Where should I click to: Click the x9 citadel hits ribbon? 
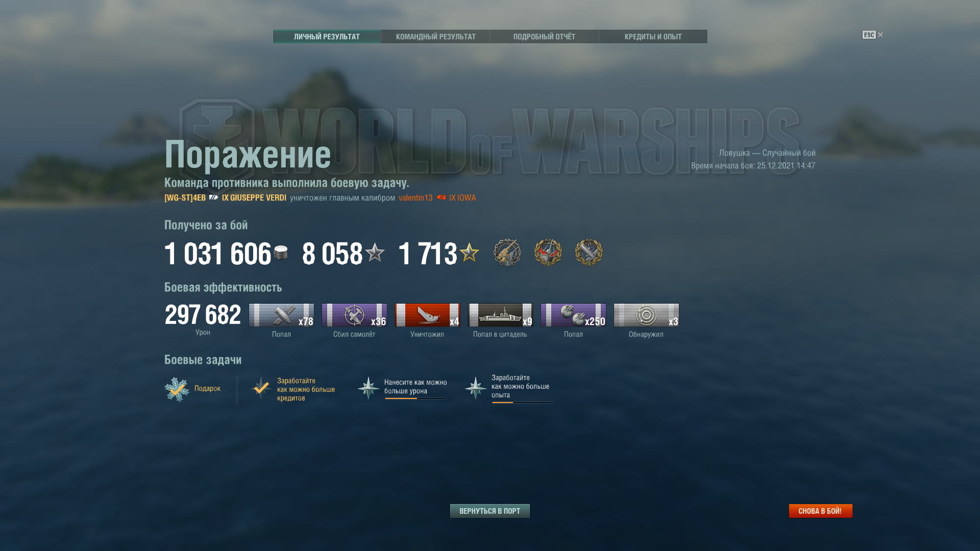500,315
